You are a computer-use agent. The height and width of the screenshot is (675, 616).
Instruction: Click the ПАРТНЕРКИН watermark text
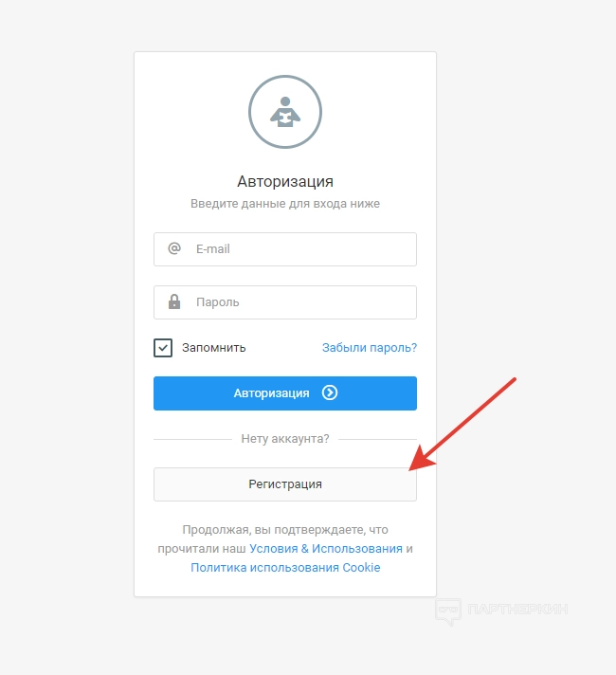[517, 610]
